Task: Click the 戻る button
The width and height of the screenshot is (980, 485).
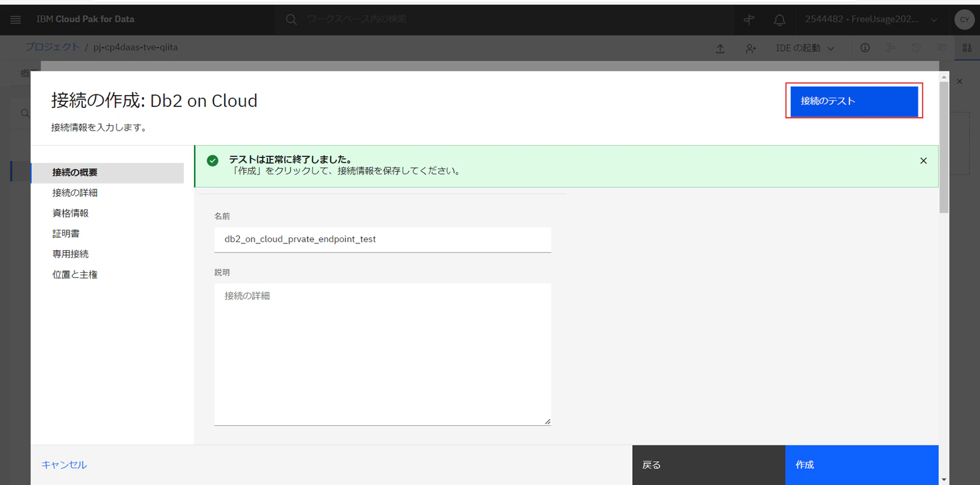Action: tap(708, 465)
